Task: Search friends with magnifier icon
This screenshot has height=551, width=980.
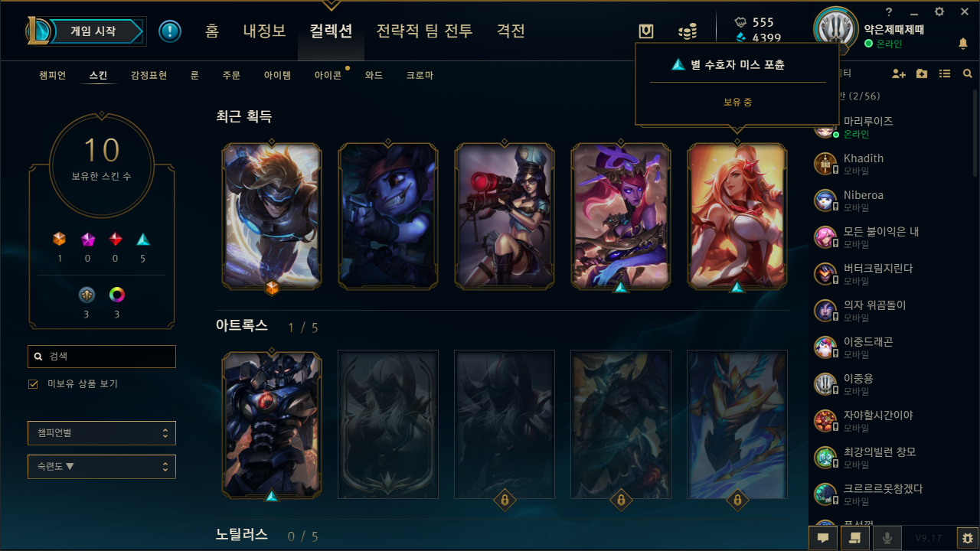Action: (x=968, y=73)
